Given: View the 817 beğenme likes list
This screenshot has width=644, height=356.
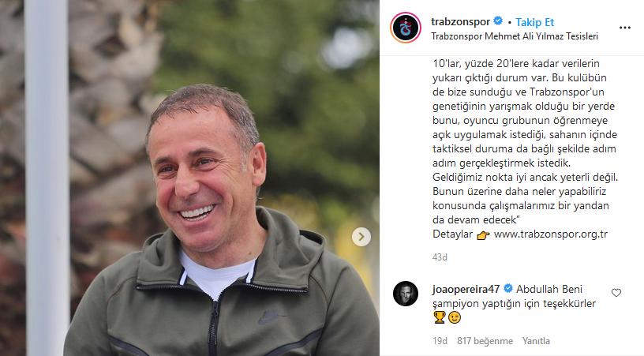Looking at the screenshot, I should [485, 341].
